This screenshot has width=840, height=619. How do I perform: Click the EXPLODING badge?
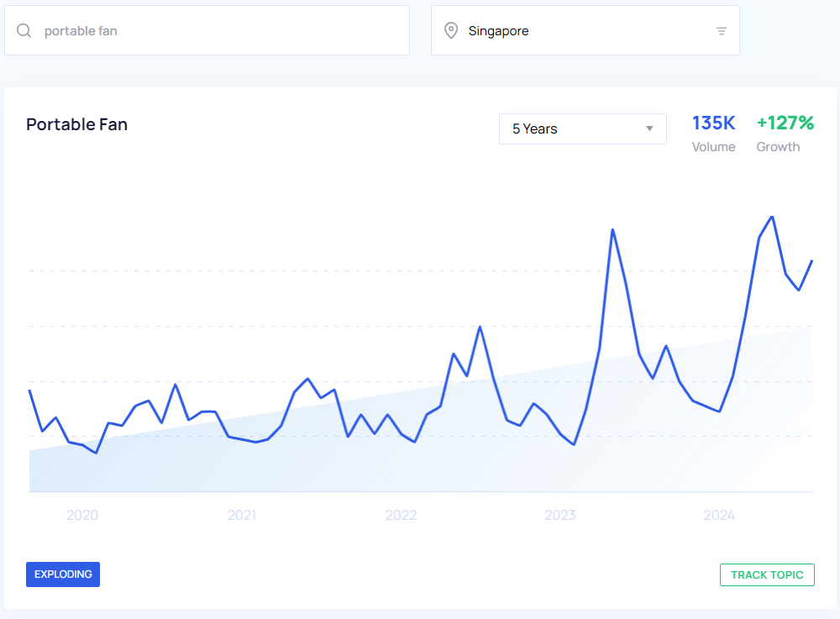click(63, 574)
